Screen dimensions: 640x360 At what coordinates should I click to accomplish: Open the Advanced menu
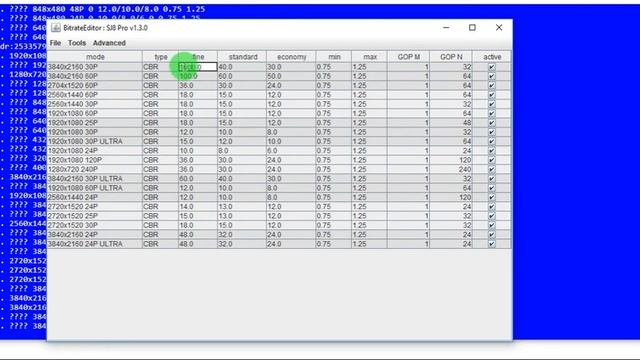[x=109, y=43]
